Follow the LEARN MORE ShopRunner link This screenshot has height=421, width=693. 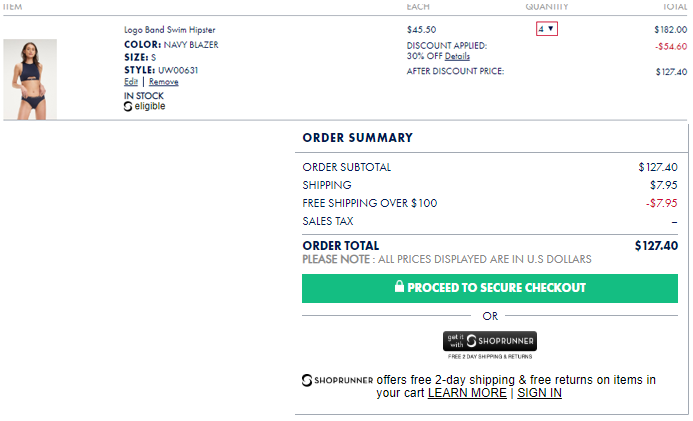(x=467, y=393)
